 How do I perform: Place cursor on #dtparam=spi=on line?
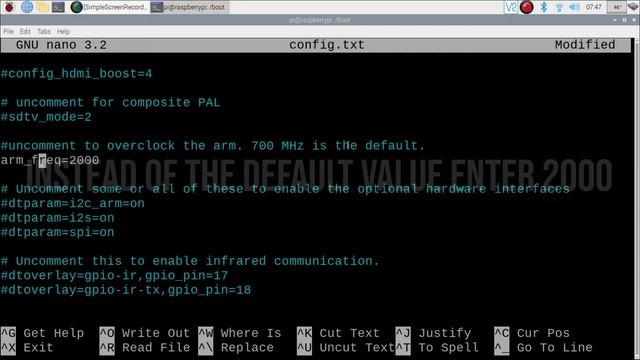[58, 232]
